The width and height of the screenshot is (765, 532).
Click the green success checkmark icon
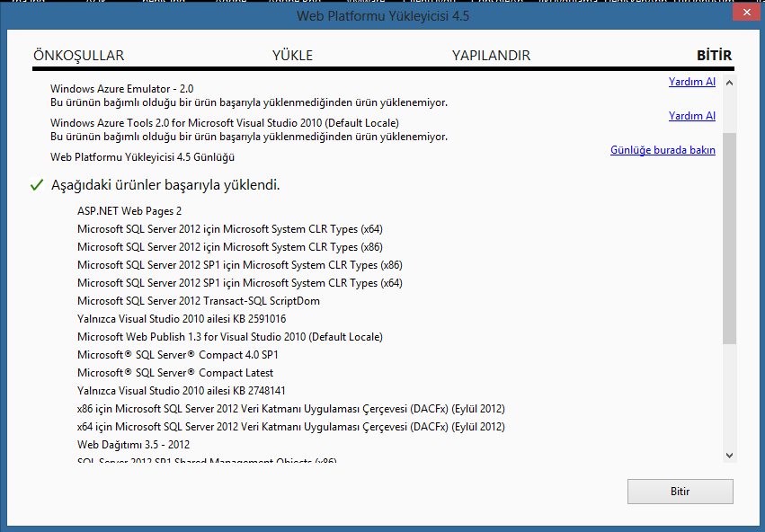[37, 185]
